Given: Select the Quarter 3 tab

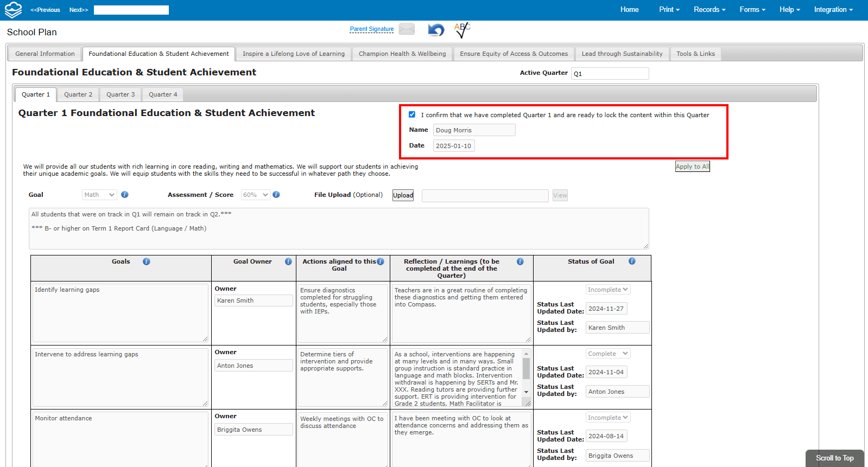Looking at the screenshot, I should tap(121, 94).
